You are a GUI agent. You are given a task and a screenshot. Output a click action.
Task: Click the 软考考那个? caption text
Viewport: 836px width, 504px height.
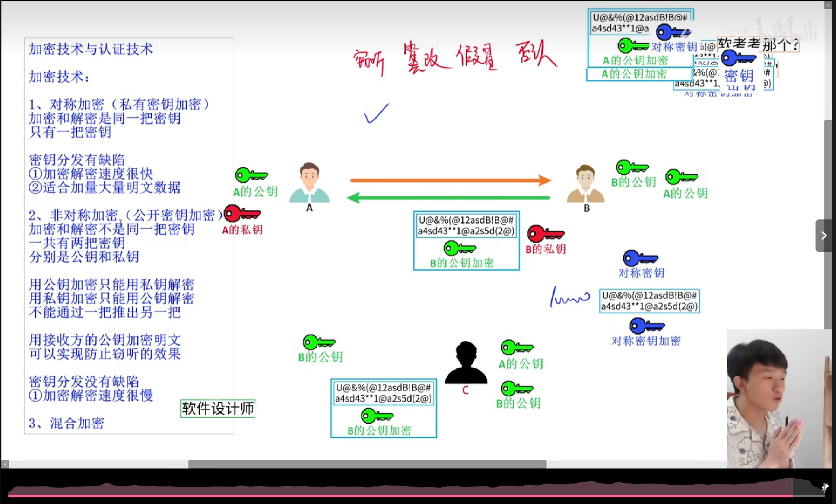coord(758,44)
